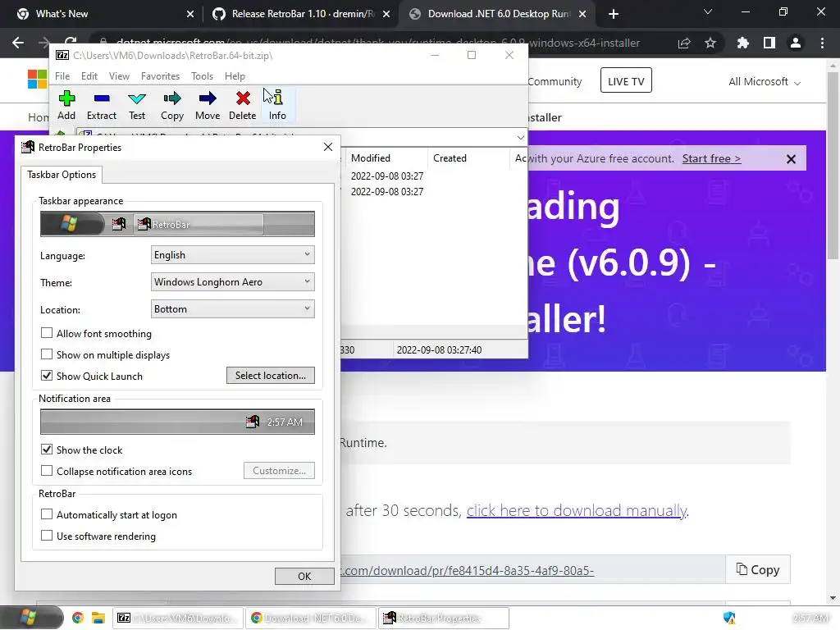Open the Tools menu in 7-Zip

pyautogui.click(x=202, y=76)
